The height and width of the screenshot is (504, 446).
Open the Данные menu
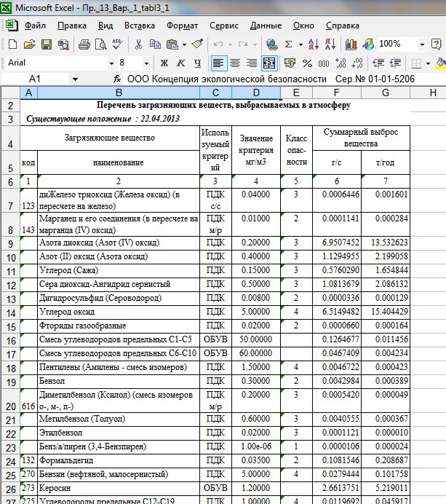tap(266, 25)
